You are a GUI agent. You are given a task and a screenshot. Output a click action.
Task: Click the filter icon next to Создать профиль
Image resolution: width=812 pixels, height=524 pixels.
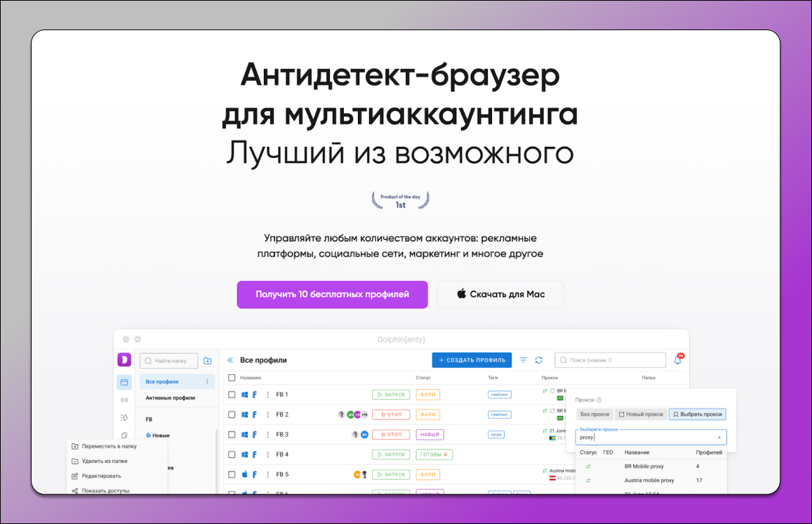pyautogui.click(x=523, y=360)
